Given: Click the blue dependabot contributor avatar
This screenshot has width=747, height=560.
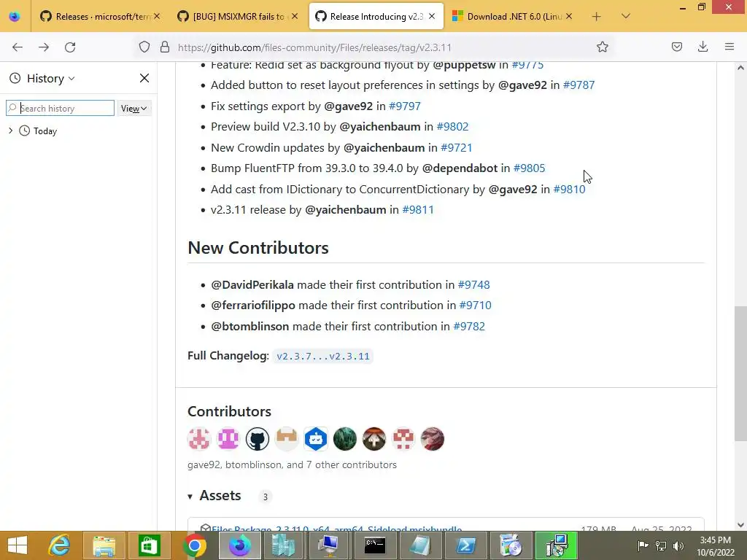Looking at the screenshot, I should 316,439.
